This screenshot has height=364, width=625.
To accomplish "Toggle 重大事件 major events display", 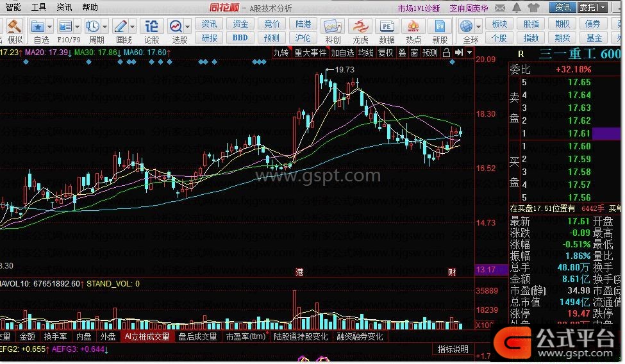I will tap(310, 53).
